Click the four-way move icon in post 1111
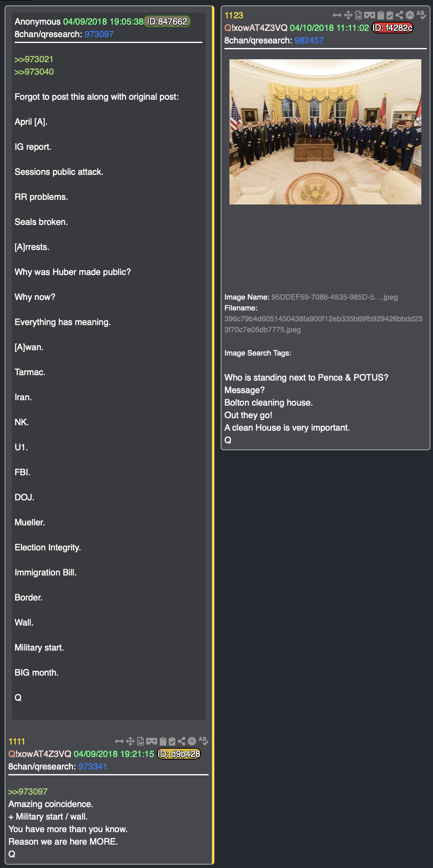Viewport: 433px width, 868px height. [130, 741]
